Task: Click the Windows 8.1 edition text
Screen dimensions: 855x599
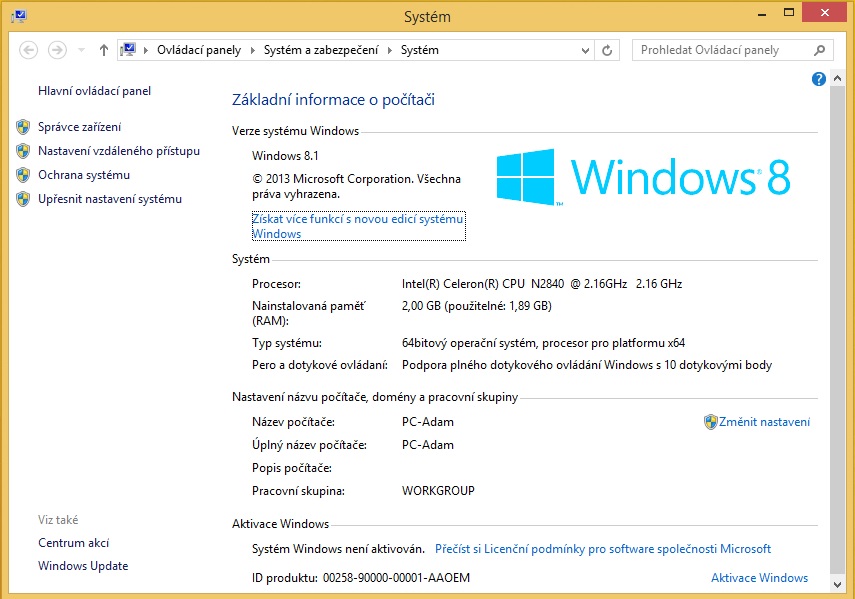Action: pyautogui.click(x=285, y=156)
